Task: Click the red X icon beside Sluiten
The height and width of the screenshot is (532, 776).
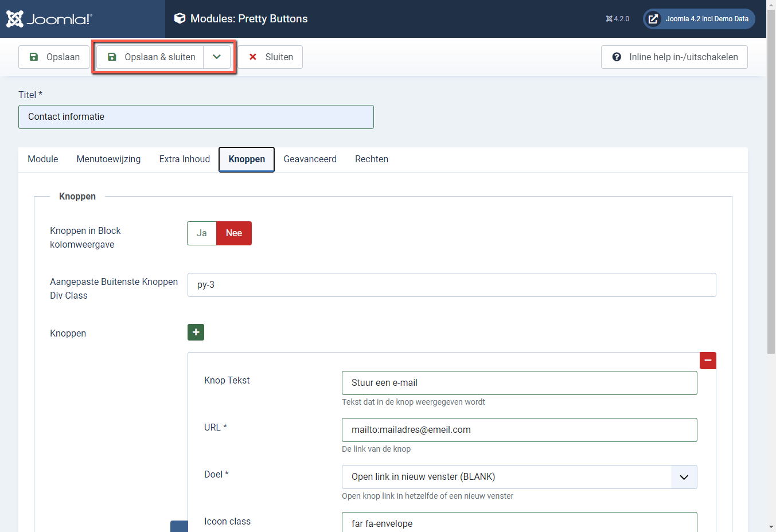Action: 252,57
